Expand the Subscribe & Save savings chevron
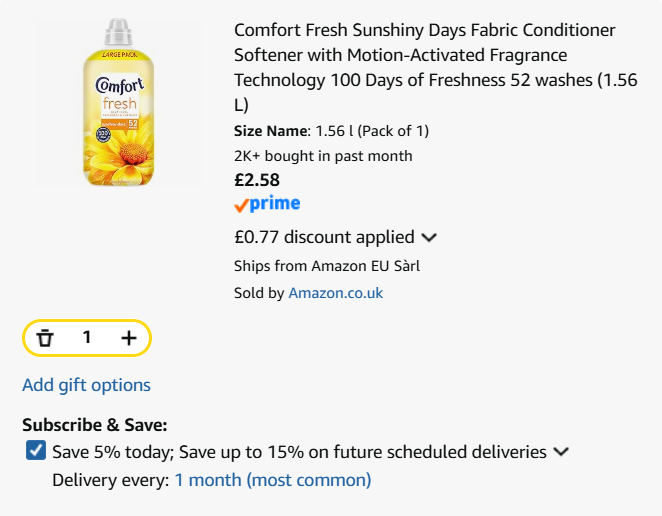 click(x=561, y=452)
